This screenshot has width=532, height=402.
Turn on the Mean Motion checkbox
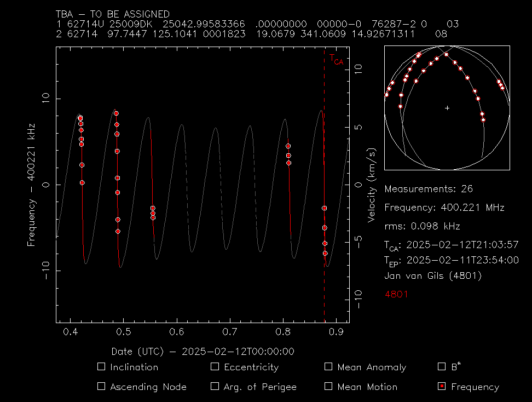pos(328,386)
